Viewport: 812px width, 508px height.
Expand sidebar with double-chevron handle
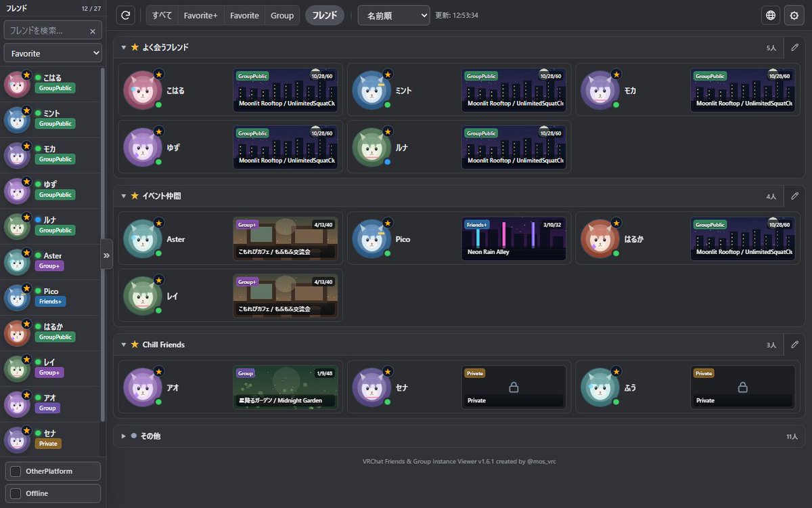coord(106,255)
